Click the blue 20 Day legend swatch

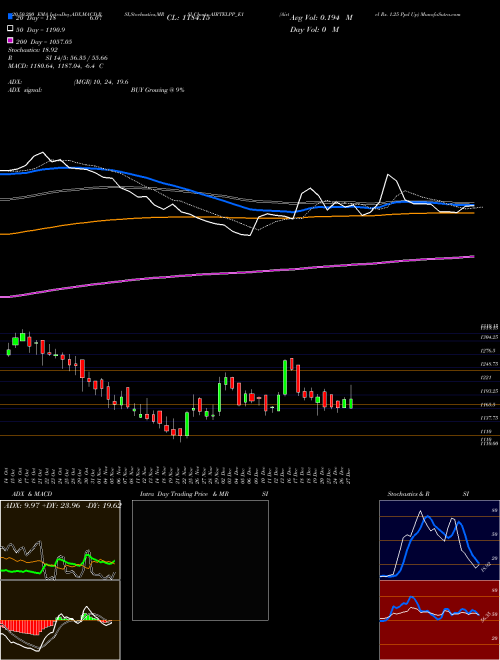(x=10, y=17)
